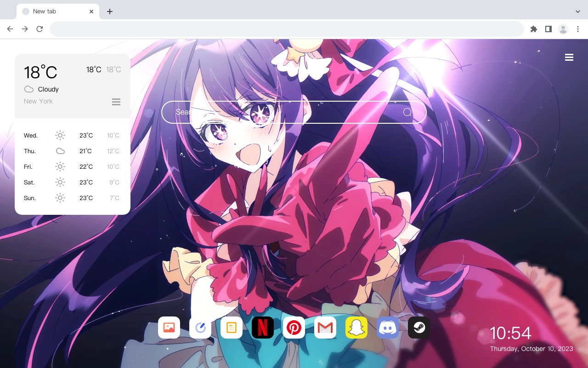Click the large 18°C current temperature

tap(40, 72)
